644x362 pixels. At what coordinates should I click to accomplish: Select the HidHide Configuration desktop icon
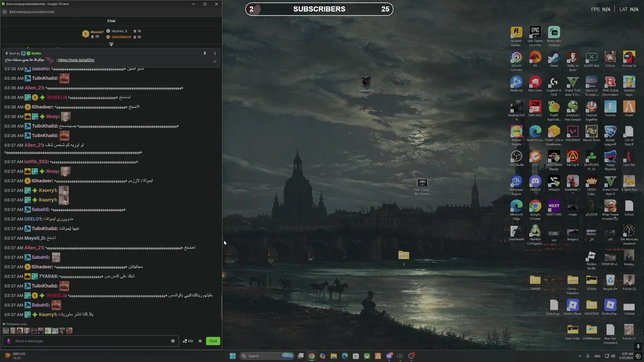(x=535, y=235)
